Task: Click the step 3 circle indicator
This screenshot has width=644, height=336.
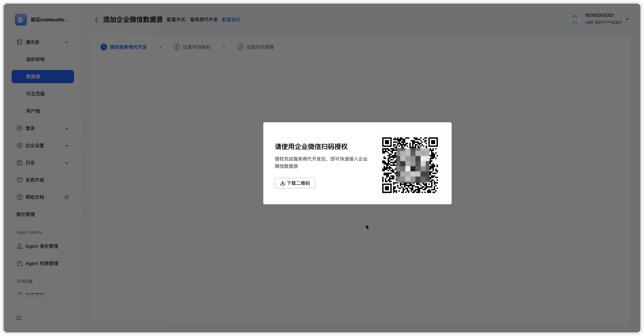Action: [x=240, y=47]
